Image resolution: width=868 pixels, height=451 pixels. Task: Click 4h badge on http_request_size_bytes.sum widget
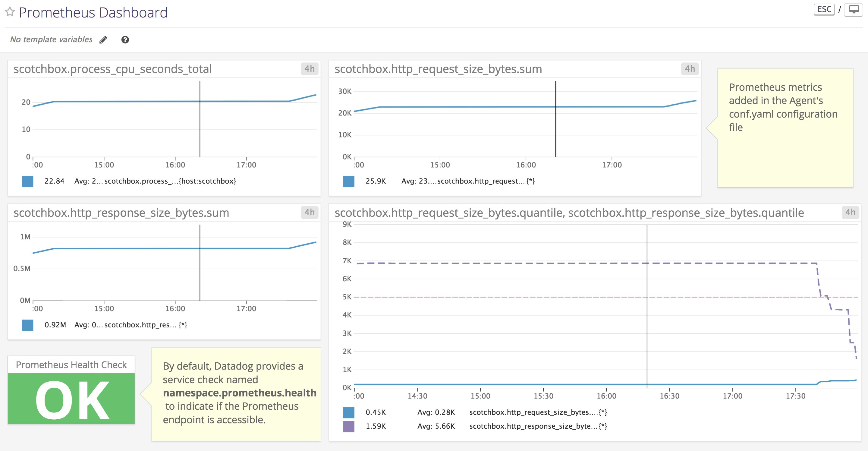pyautogui.click(x=689, y=69)
